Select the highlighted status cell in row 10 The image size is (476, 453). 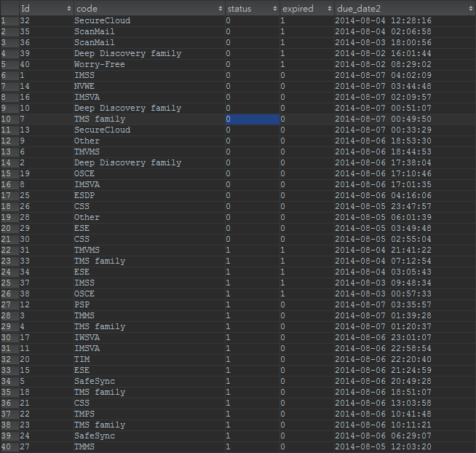point(253,119)
